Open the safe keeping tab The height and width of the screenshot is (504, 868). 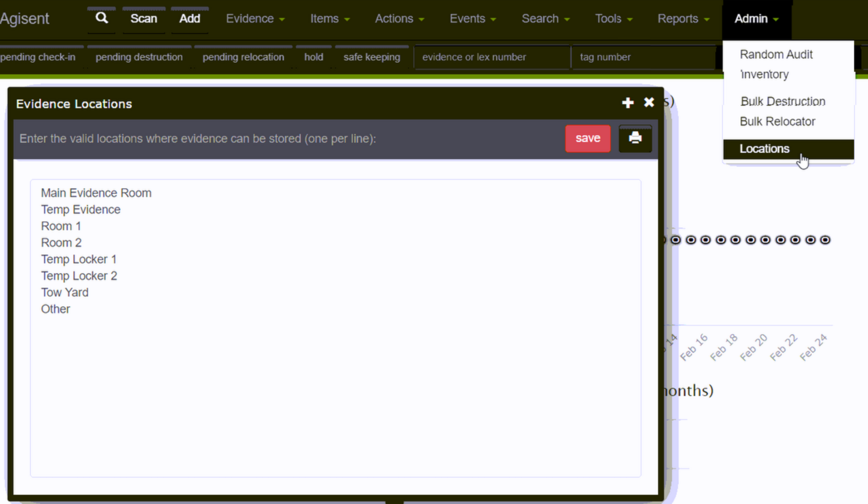(x=372, y=57)
